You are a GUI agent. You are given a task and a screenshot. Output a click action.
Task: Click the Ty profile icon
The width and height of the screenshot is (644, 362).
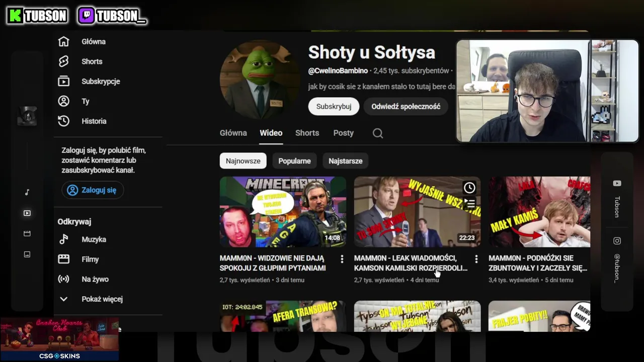click(x=63, y=101)
